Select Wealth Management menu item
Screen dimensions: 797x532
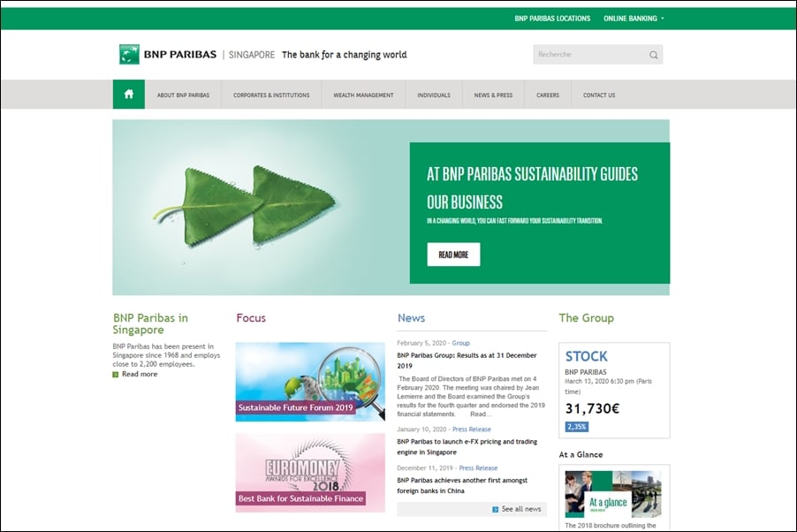pos(363,95)
